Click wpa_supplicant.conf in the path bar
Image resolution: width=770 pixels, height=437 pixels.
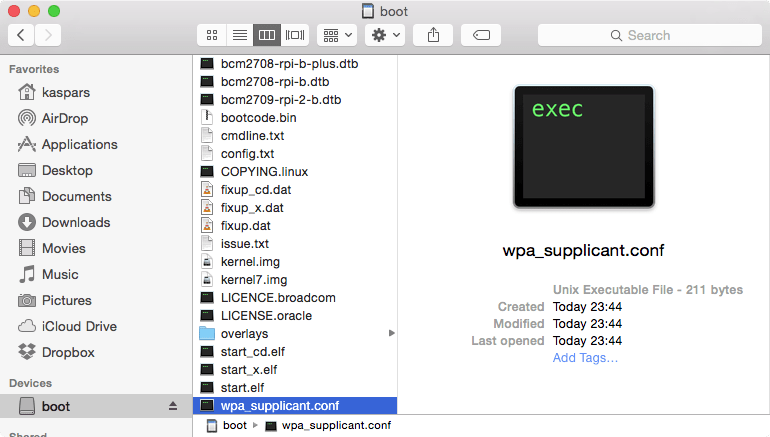(328, 426)
